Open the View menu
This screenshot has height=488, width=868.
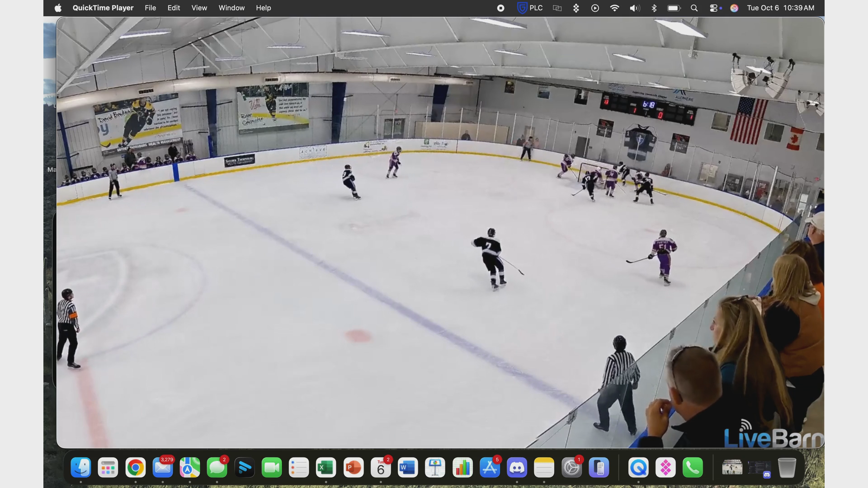[199, 8]
